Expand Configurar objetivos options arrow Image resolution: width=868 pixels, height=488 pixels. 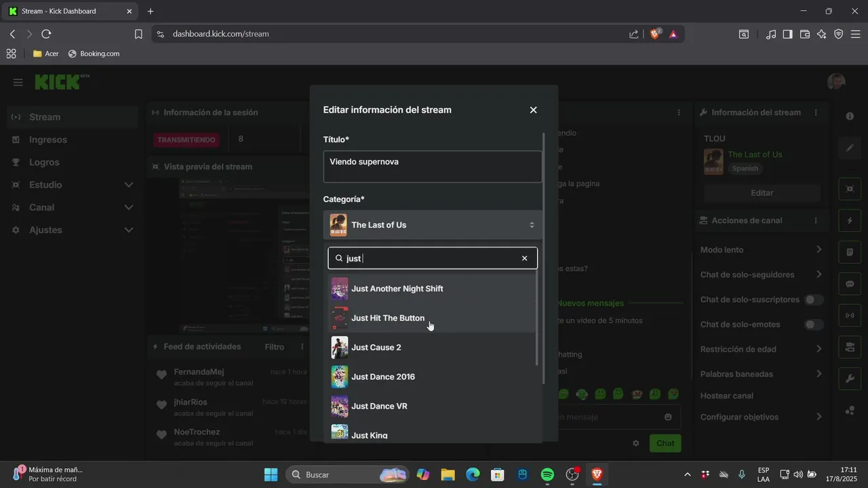818,417
